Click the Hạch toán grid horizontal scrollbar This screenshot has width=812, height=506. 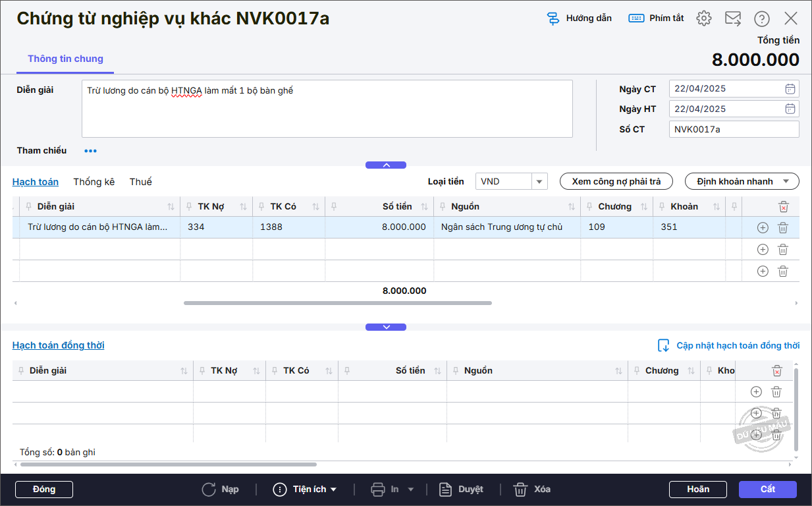[x=337, y=303]
